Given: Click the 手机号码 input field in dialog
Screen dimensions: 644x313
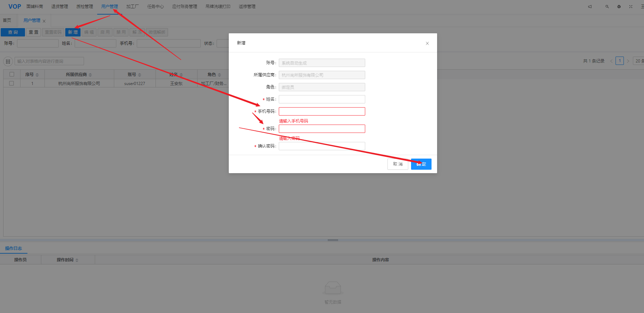Looking at the screenshot, I should coord(322,111).
